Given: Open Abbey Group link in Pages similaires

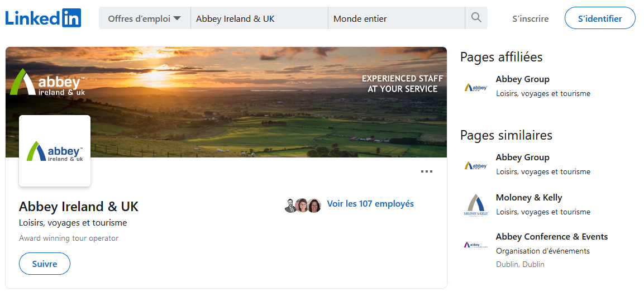Looking at the screenshot, I should pos(522,157).
